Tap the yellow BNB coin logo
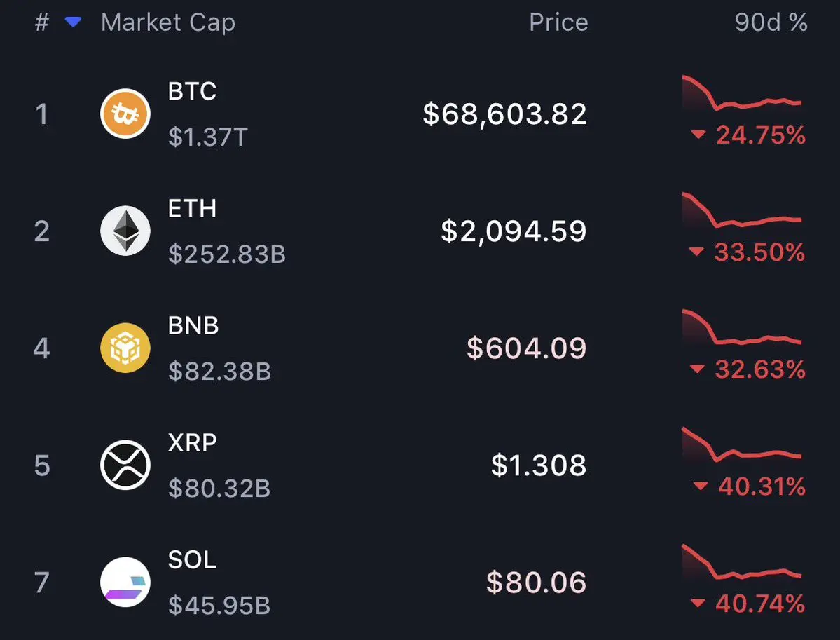The height and width of the screenshot is (640, 840). [125, 348]
